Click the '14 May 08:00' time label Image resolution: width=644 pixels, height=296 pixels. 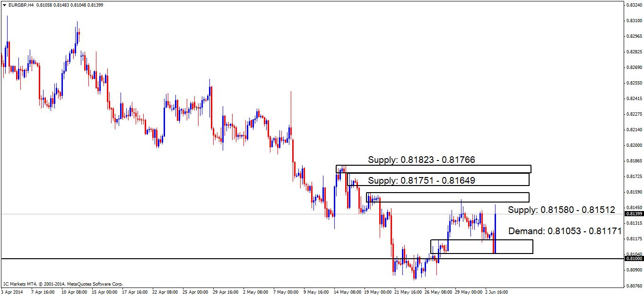(x=347, y=292)
